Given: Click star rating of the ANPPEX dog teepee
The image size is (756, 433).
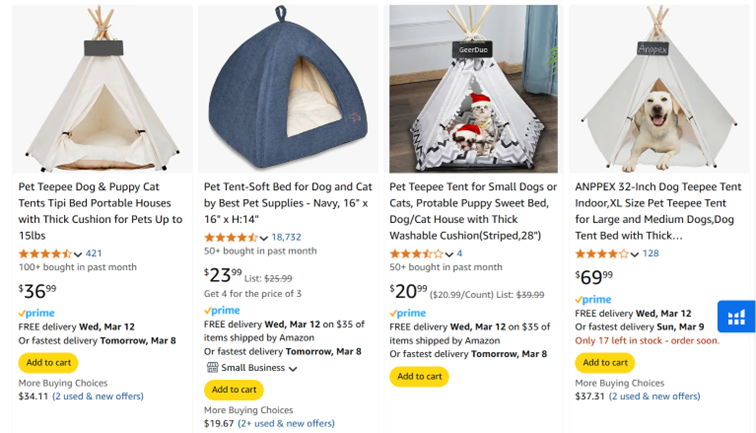Looking at the screenshot, I should coord(601,254).
